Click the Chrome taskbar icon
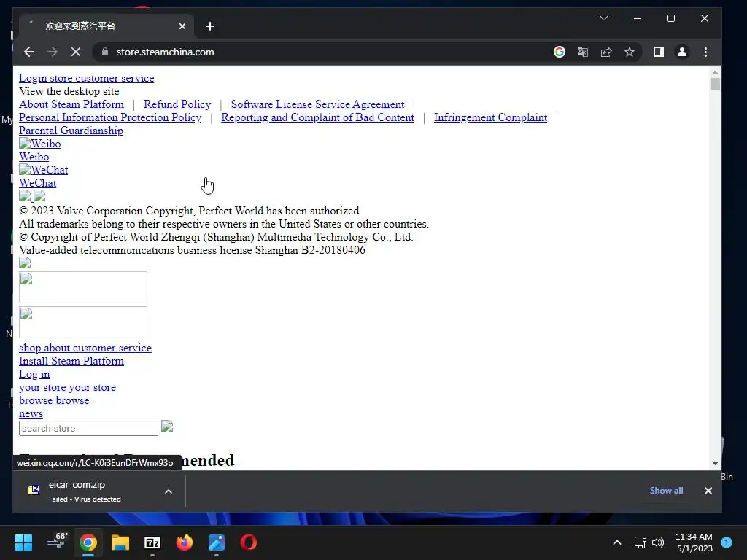Image resolution: width=747 pixels, height=560 pixels. click(88, 542)
